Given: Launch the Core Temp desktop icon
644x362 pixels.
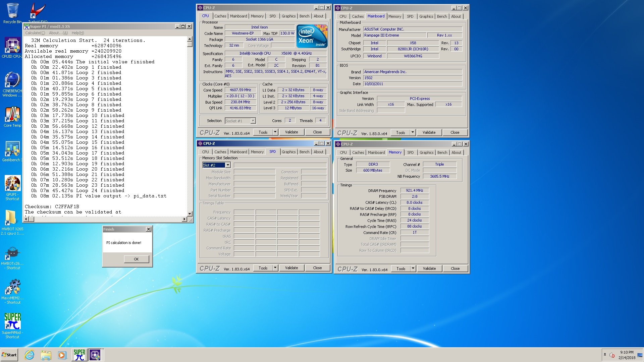Looking at the screenshot, I should point(12,117).
